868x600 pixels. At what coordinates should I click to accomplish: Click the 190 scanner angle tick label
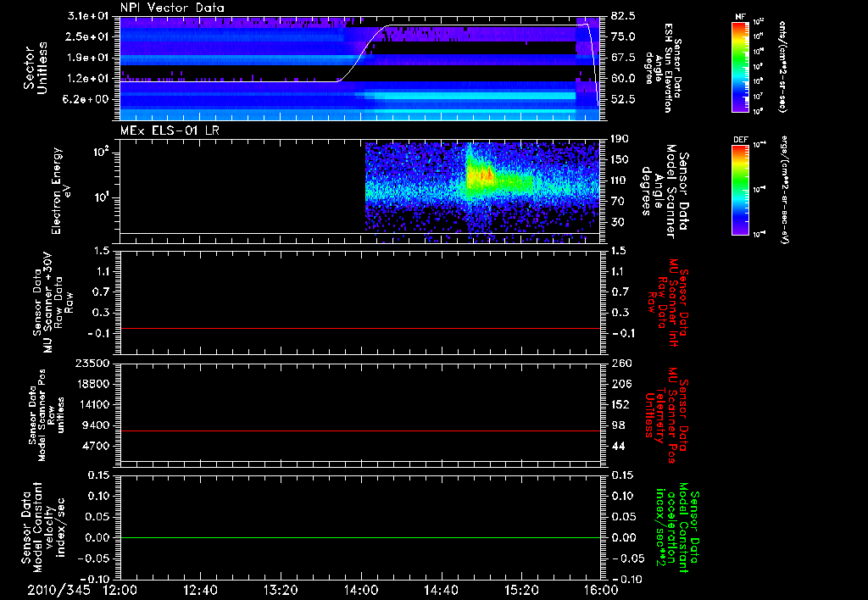pos(620,139)
